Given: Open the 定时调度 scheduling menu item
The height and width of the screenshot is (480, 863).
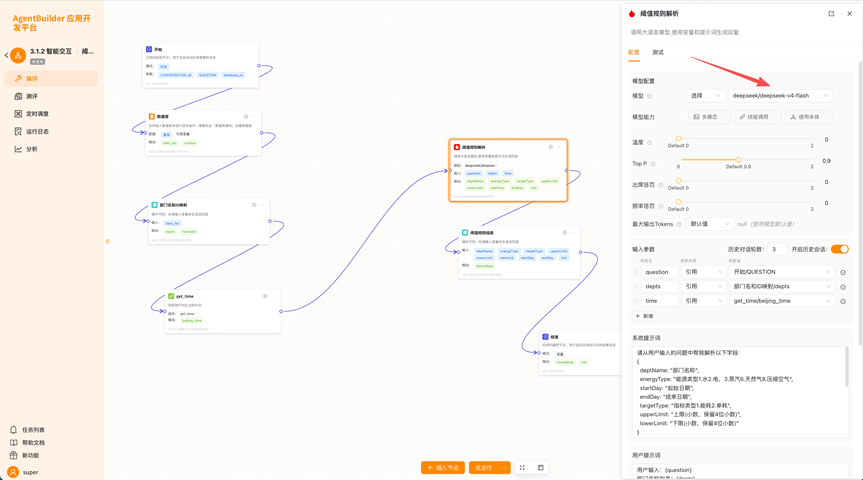Looking at the screenshot, I should (51, 113).
